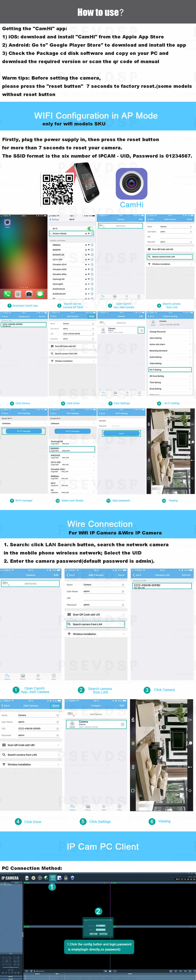Open the green Phone dock icon on iPhone
196x980 pixels.
7,294
